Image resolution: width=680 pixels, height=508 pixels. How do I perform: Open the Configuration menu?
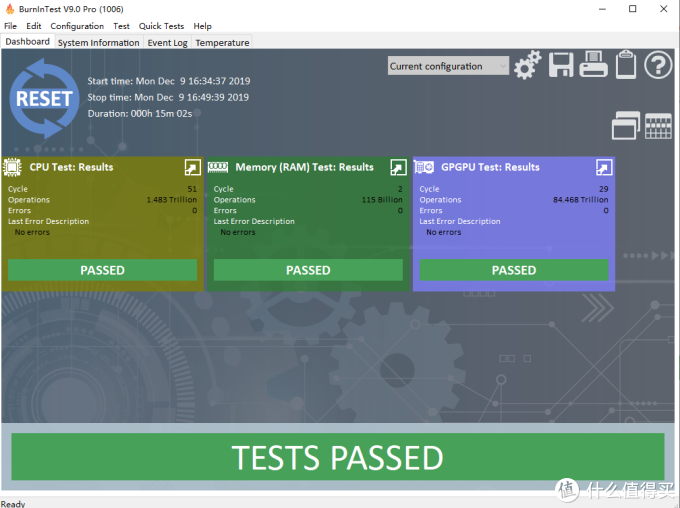click(x=77, y=26)
